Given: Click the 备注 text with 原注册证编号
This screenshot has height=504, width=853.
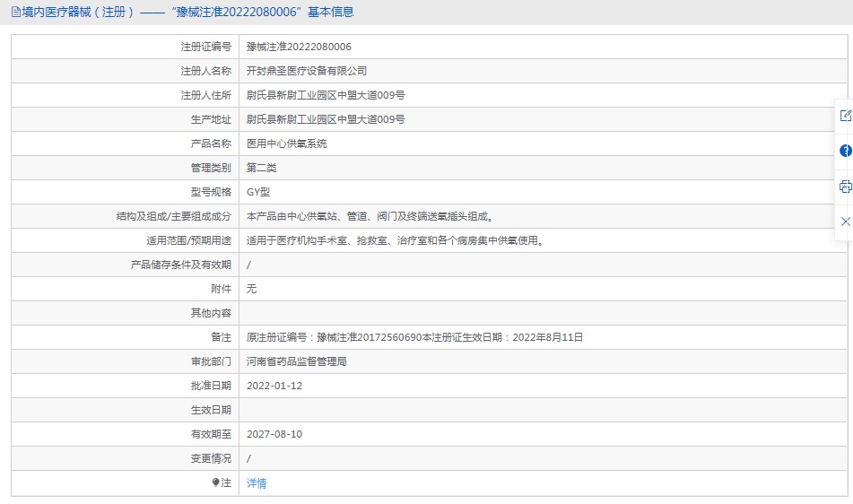Looking at the screenshot, I should 414,337.
